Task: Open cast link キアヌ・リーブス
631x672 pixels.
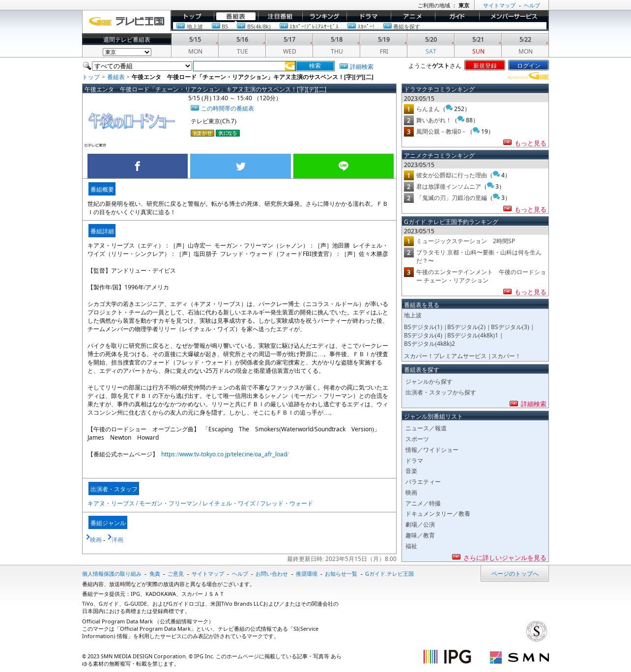Action: pyautogui.click(x=111, y=504)
